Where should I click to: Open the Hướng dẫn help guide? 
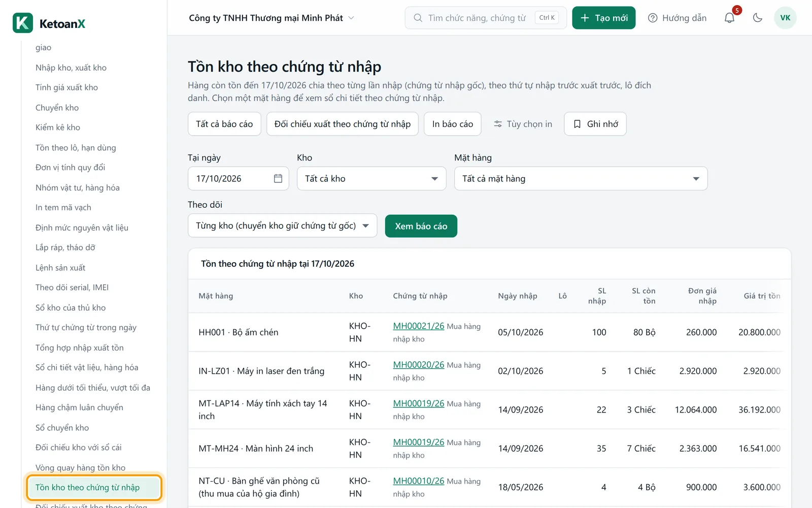pyautogui.click(x=678, y=18)
